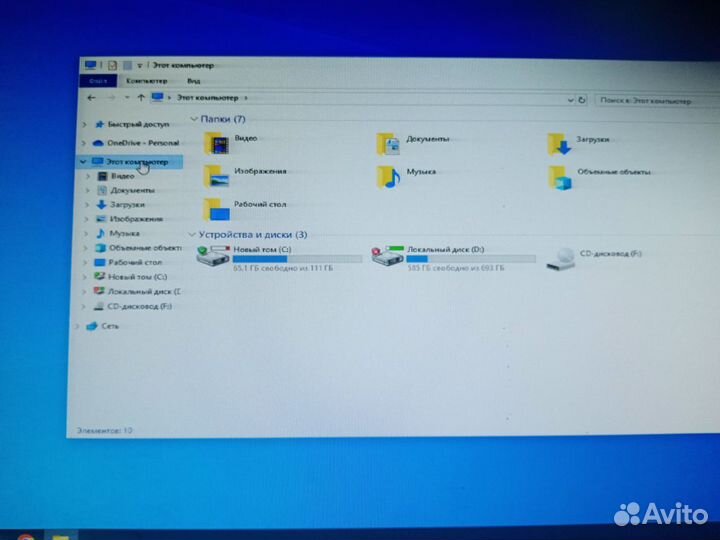
Task: Open the Файл menu tab
Action: point(98,80)
